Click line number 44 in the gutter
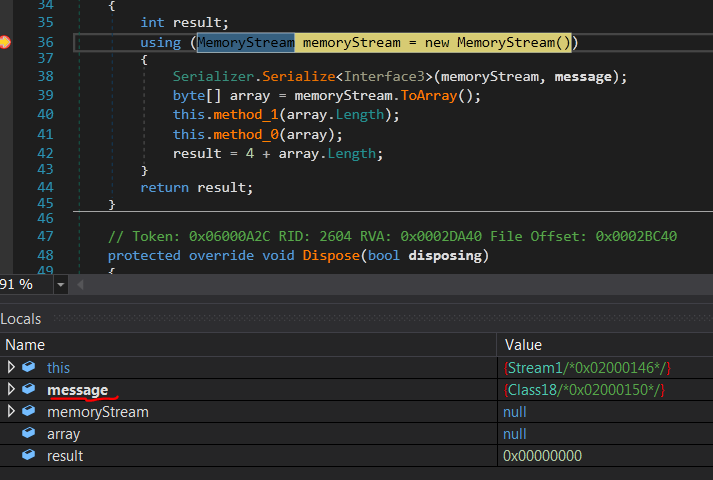Screen dimensions: 713x480 click(x=45, y=187)
